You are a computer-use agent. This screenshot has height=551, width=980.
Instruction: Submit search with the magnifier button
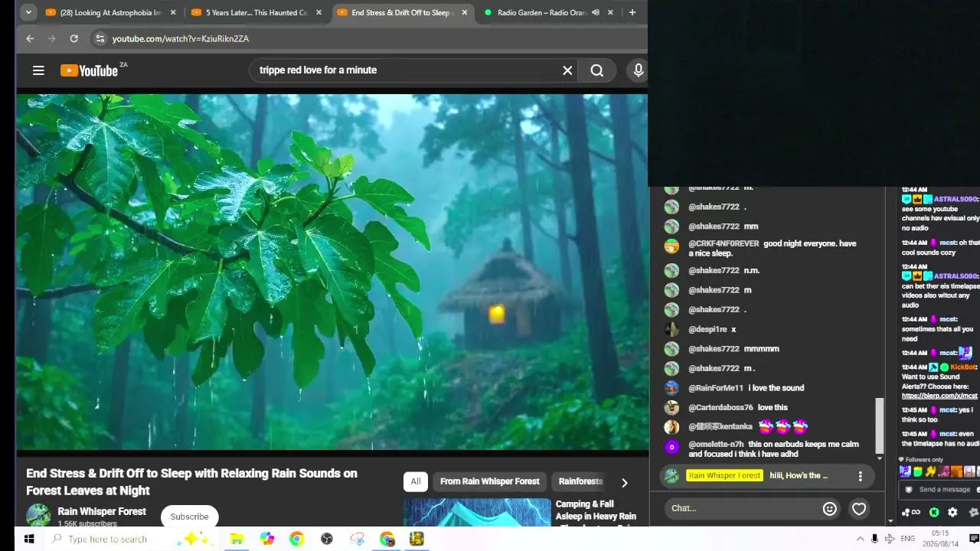coord(597,70)
